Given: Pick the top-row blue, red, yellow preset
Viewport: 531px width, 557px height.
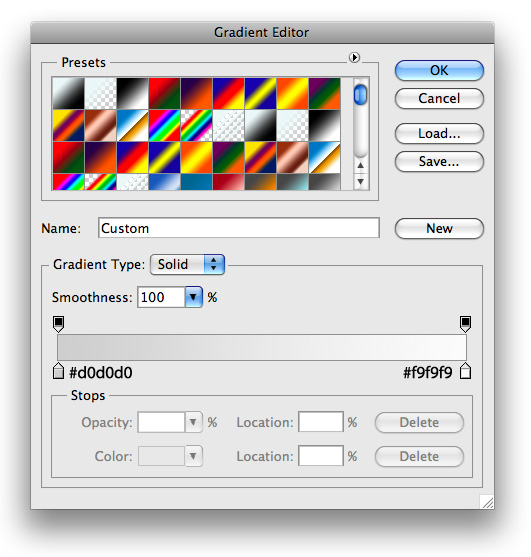Looking at the screenshot, I should [228, 93].
